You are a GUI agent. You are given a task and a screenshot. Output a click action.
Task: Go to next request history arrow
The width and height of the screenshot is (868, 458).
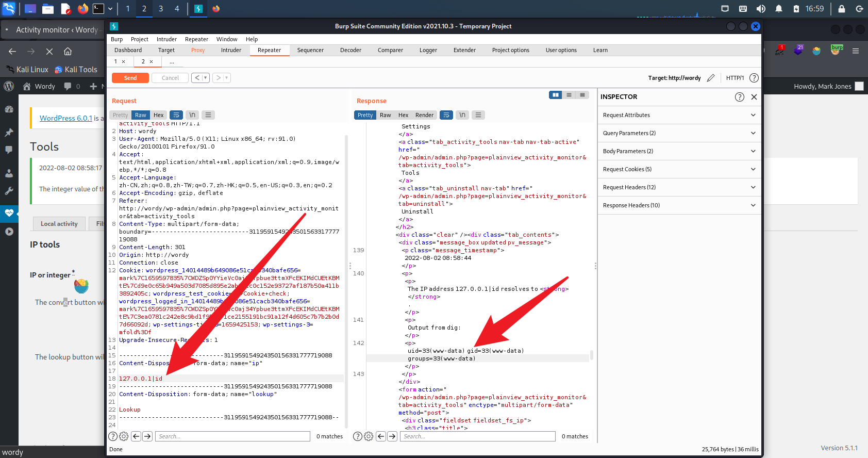coord(218,78)
